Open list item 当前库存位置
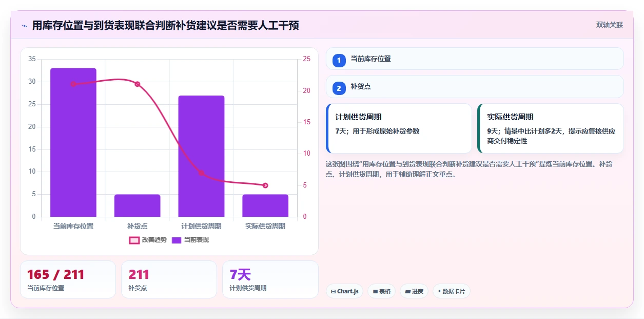 point(475,59)
